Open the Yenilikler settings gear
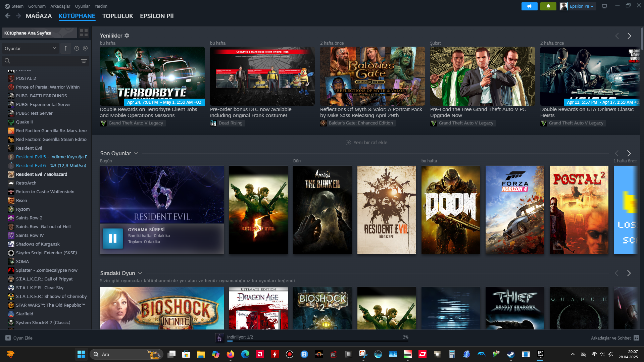The width and height of the screenshot is (644, 362). coord(127,36)
